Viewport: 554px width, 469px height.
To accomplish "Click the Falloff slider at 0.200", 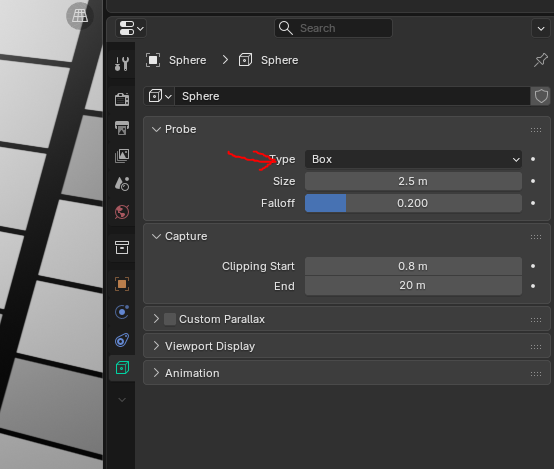I will pos(413,203).
